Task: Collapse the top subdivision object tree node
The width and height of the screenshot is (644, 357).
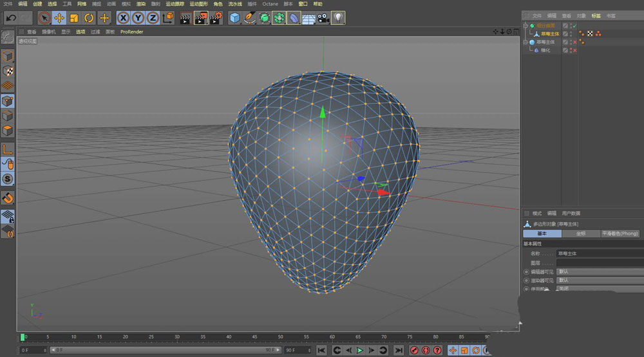Action: tap(526, 26)
